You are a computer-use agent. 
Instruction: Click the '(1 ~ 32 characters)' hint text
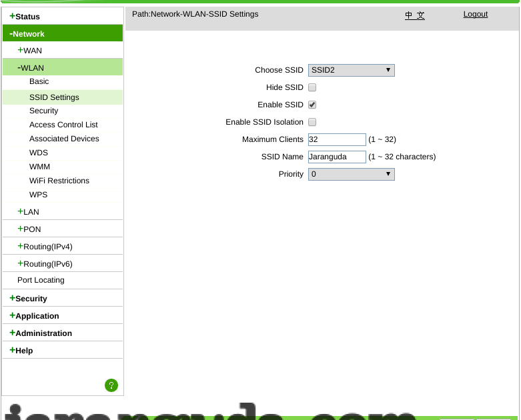(402, 157)
